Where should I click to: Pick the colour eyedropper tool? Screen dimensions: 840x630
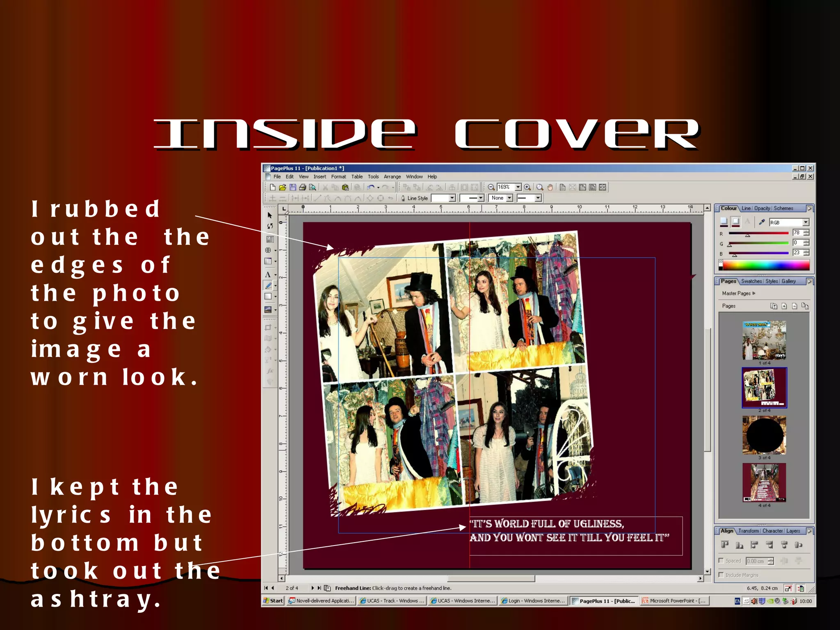pos(762,222)
